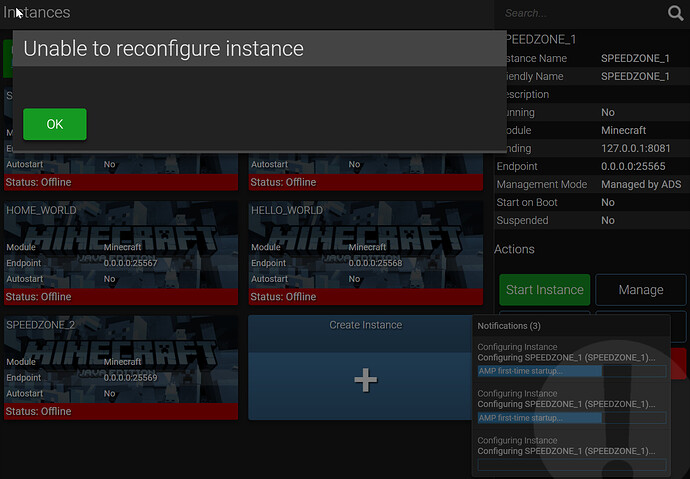This screenshot has width=690, height=479.
Task: Click the Notifications (3) header
Action: tap(509, 325)
